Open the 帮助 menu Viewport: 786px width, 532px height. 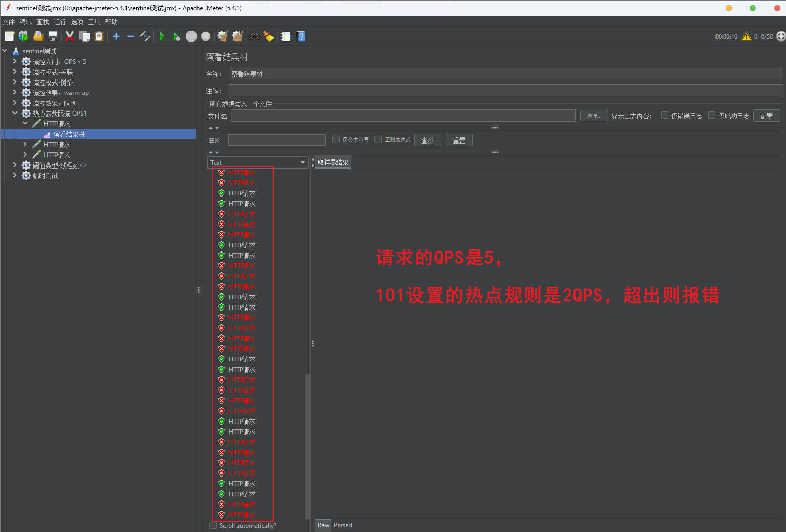coord(111,22)
